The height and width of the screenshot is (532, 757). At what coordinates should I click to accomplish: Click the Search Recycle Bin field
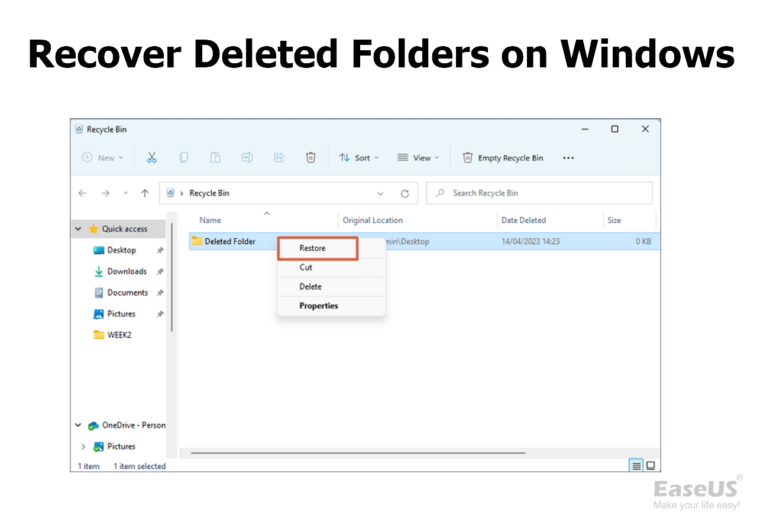tap(539, 193)
